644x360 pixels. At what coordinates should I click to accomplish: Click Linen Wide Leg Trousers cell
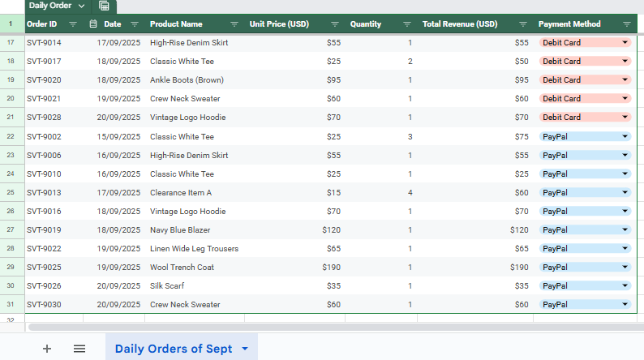195,248
